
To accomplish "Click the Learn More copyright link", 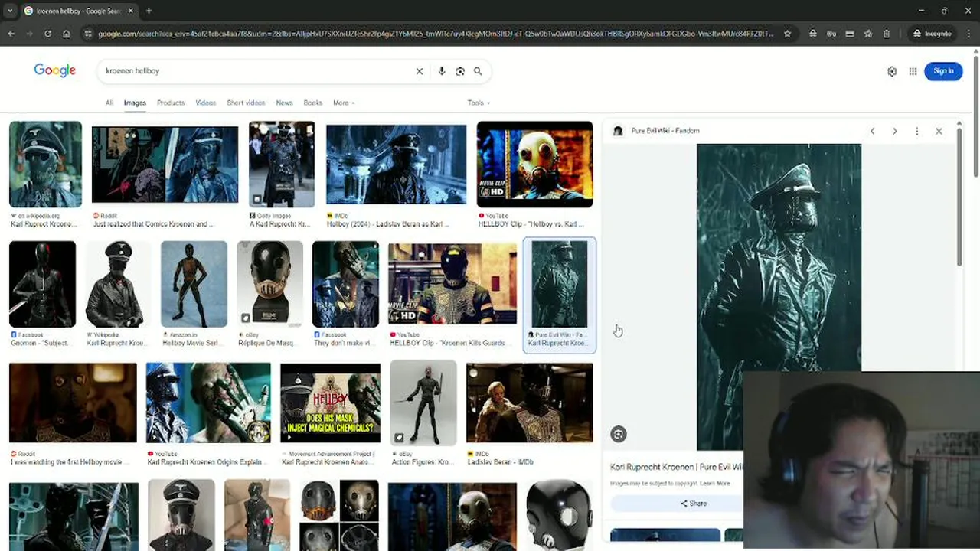I will point(714,484).
